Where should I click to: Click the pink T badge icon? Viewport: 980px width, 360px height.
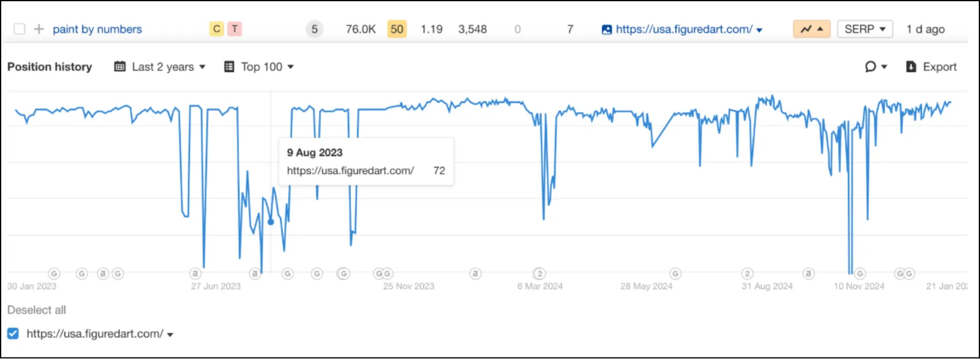[235, 29]
